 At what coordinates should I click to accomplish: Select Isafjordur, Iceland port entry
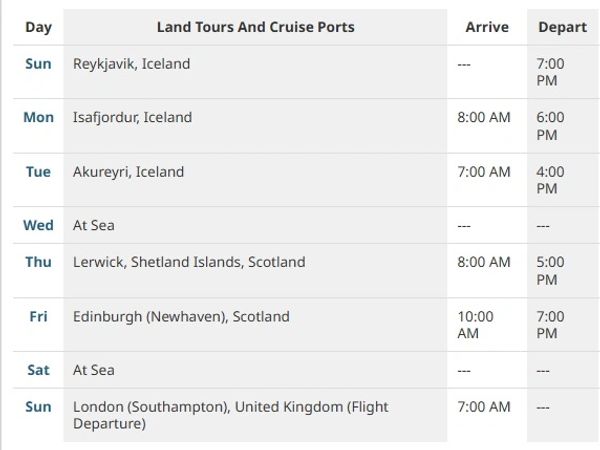tap(132, 118)
